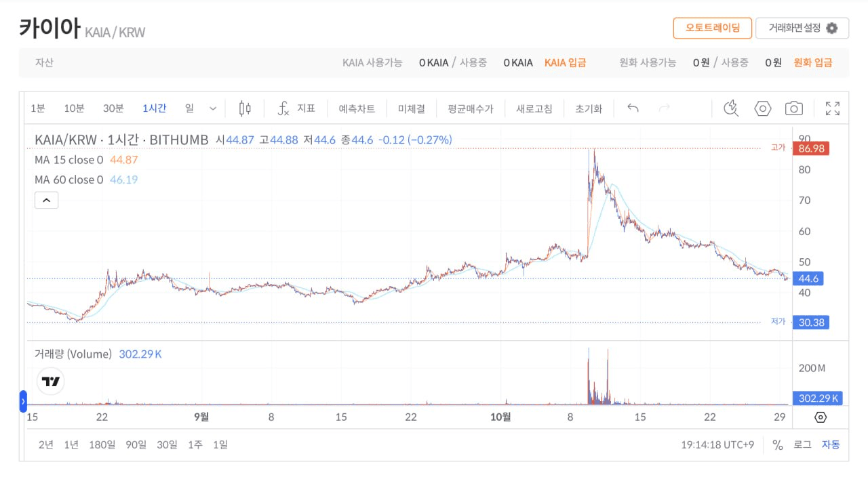The width and height of the screenshot is (868, 479).
Task: Click the 86.98 high price label
Action: pos(811,148)
